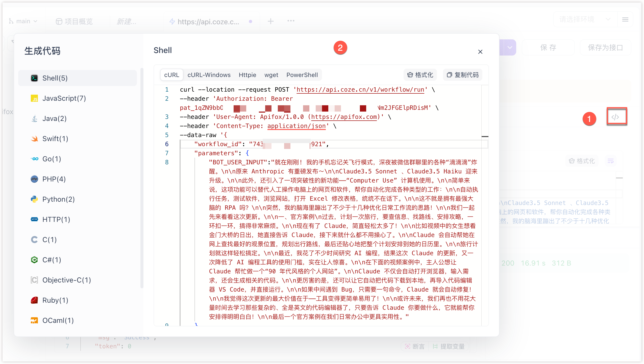Switch to the PowerShell tab
The width and height of the screenshot is (644, 364).
pos(302,75)
